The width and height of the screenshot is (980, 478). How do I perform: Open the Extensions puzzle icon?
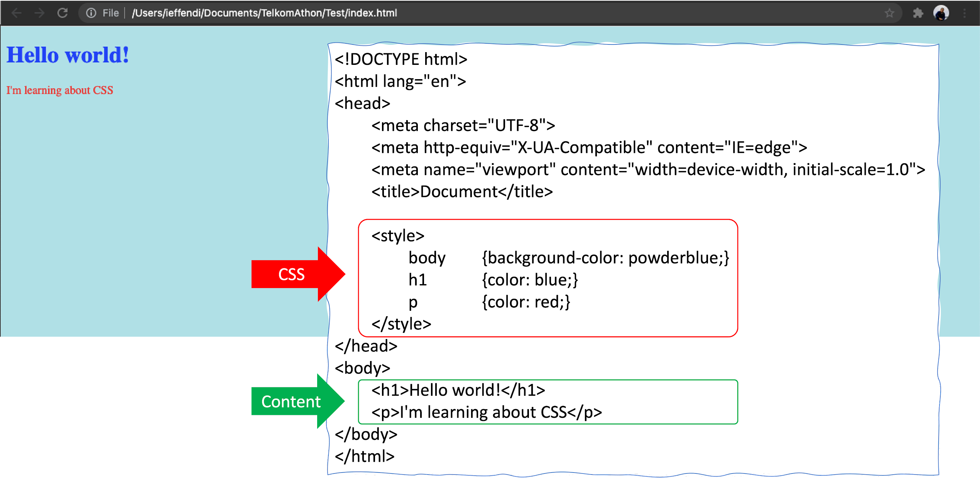tap(918, 13)
